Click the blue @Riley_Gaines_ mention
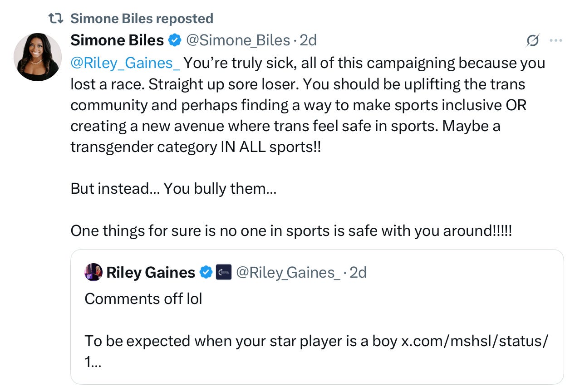Image resolution: width=570 pixels, height=392 pixels. click(125, 63)
